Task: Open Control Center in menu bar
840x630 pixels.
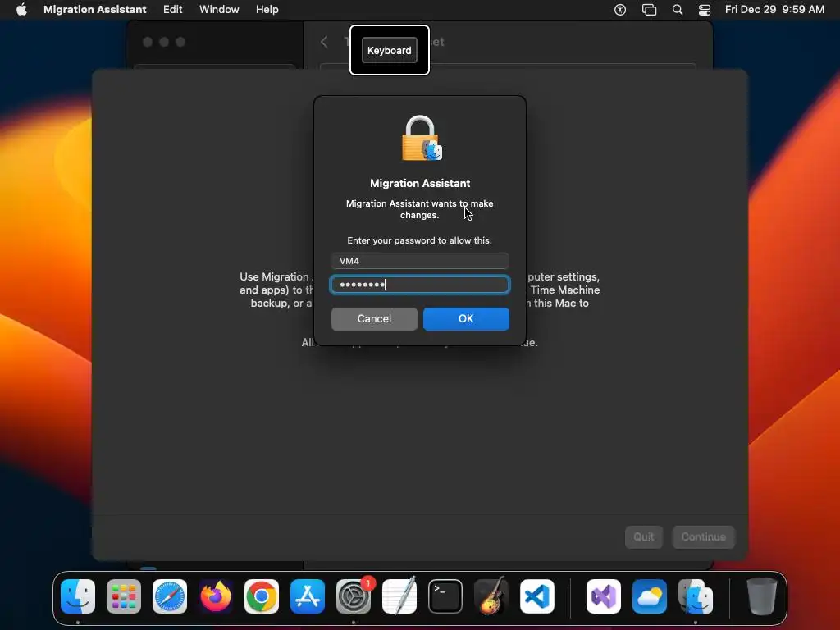Action: coord(705,10)
